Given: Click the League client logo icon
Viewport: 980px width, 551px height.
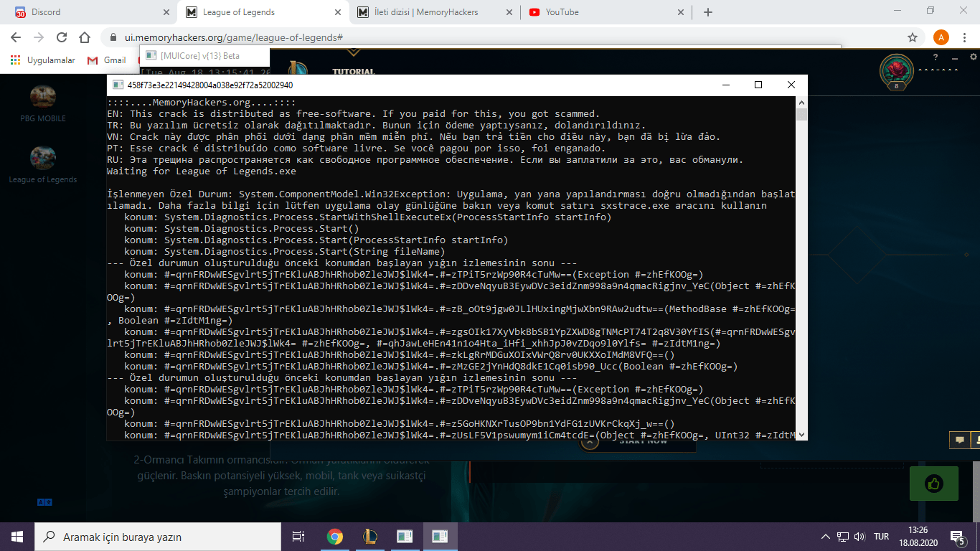Looking at the screenshot, I should click(298, 70).
